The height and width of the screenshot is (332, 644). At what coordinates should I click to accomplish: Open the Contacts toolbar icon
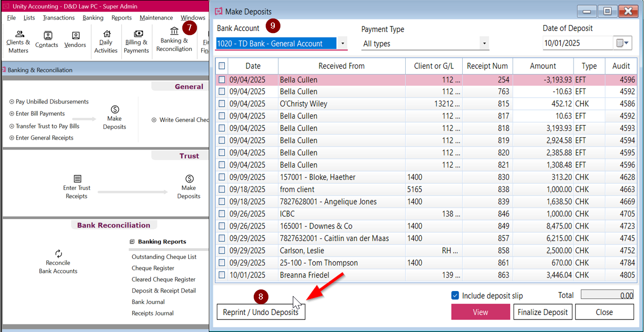pyautogui.click(x=46, y=39)
